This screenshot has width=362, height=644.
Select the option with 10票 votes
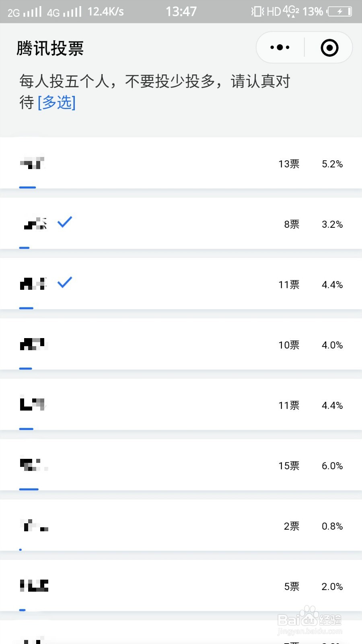tap(181, 345)
